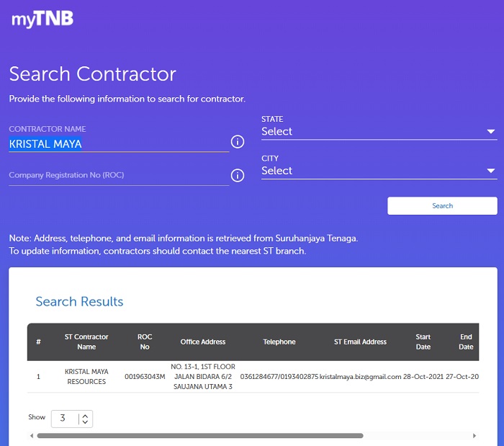Select KRISTAL MAYA RESOURCES cell
Image resolution: width=504 pixels, height=446 pixels.
(x=86, y=377)
